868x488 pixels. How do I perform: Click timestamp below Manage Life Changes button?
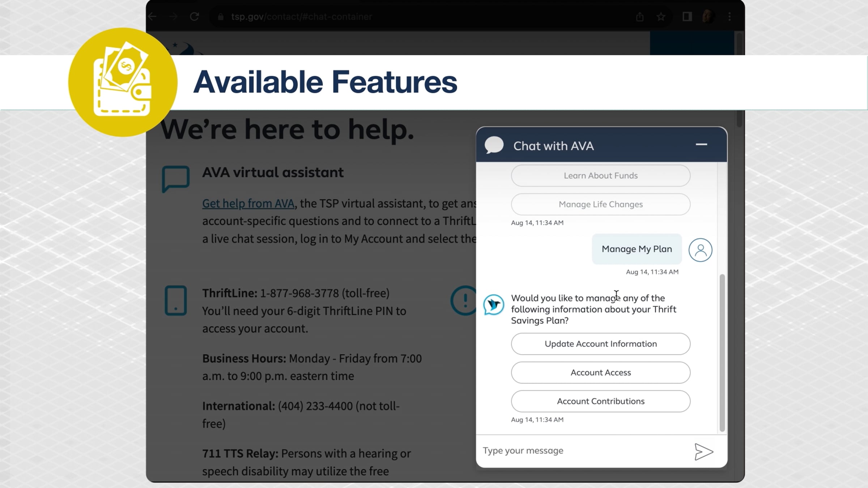point(537,223)
